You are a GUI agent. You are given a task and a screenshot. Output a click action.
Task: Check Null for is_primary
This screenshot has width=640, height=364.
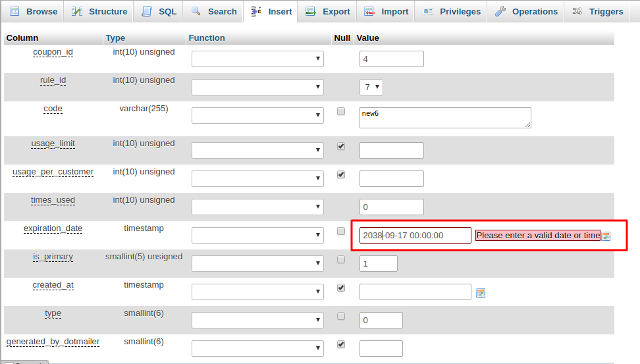tap(341, 259)
